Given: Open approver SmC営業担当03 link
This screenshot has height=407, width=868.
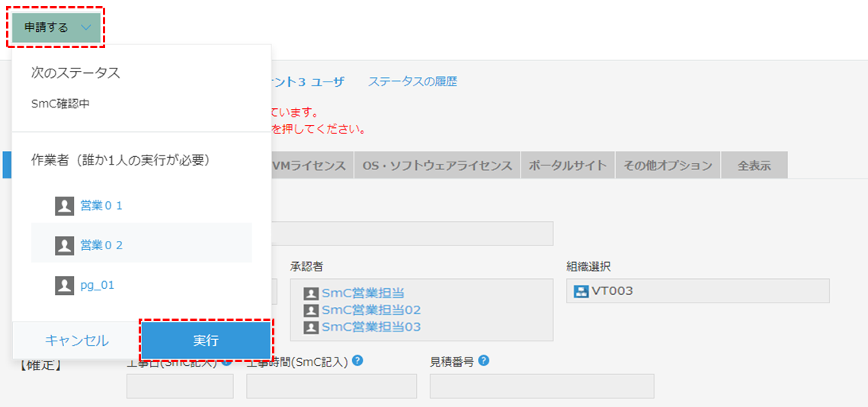Looking at the screenshot, I should tap(371, 327).
